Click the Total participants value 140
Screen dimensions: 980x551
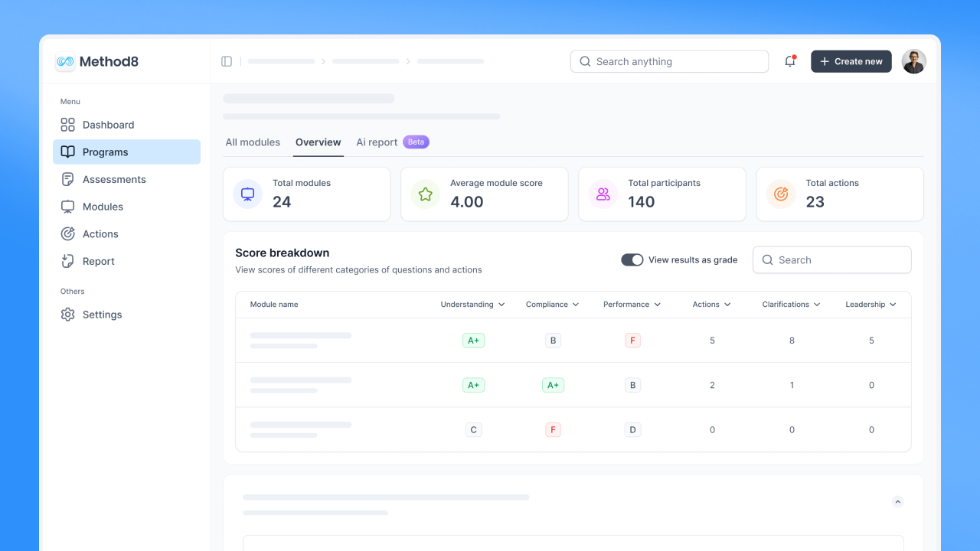click(642, 202)
